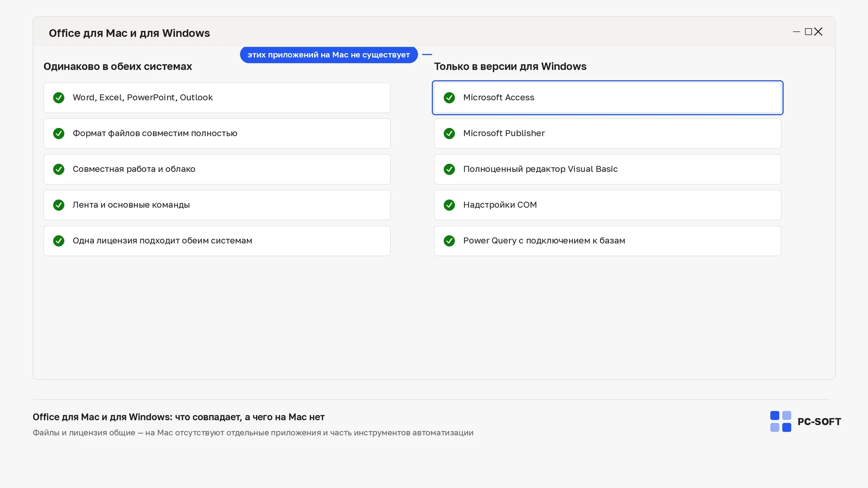Maximize the Office comparison window

(808, 32)
